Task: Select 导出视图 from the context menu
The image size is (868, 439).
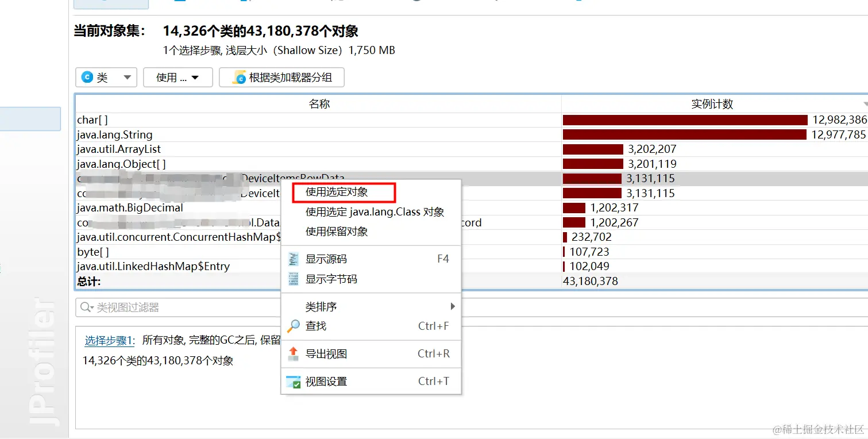Action: pos(371,354)
